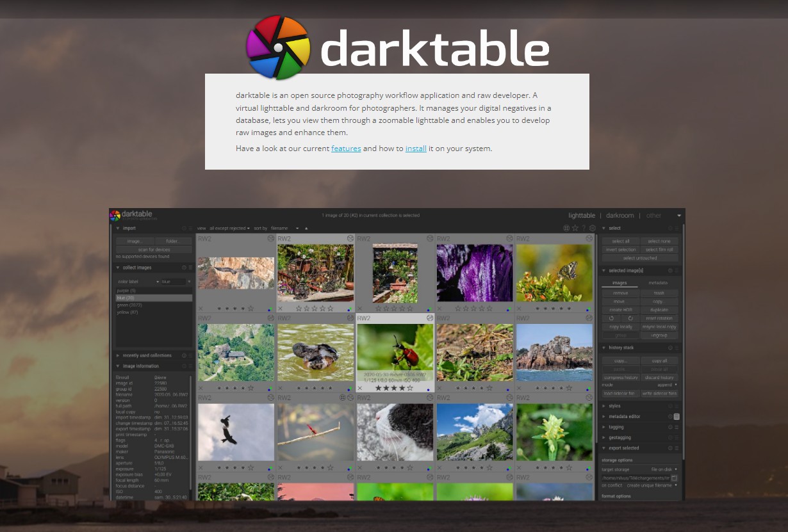788x532 pixels.
Task: Collapse the image information module
Action: (117, 366)
